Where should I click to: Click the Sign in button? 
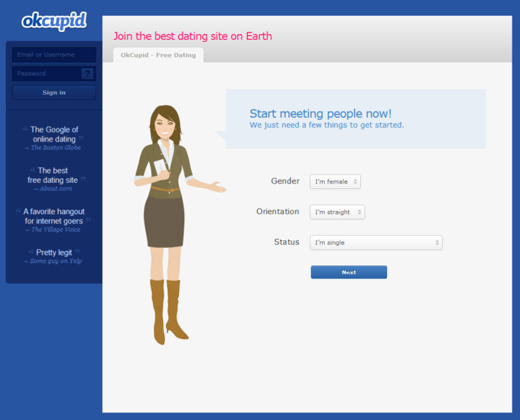(54, 93)
